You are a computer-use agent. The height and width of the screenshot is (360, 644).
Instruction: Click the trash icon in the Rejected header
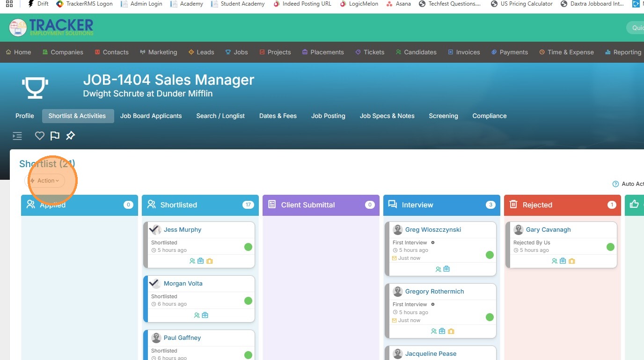[x=513, y=205]
